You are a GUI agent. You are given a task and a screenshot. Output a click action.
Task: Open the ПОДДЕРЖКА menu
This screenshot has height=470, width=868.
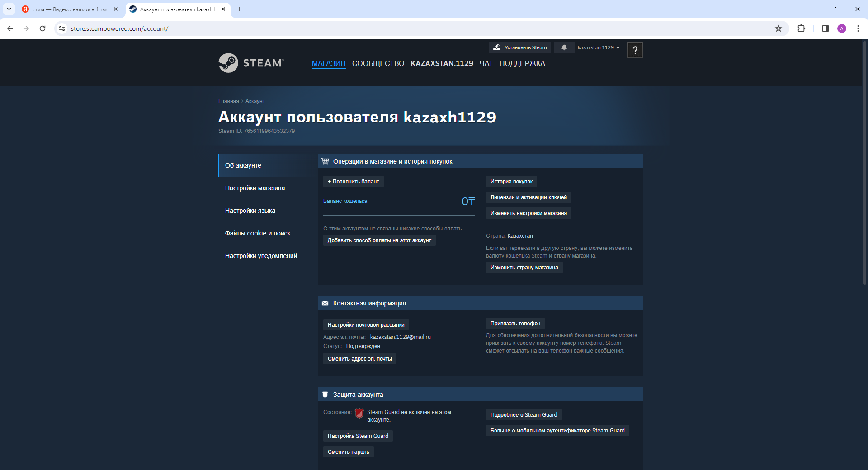[522, 63]
